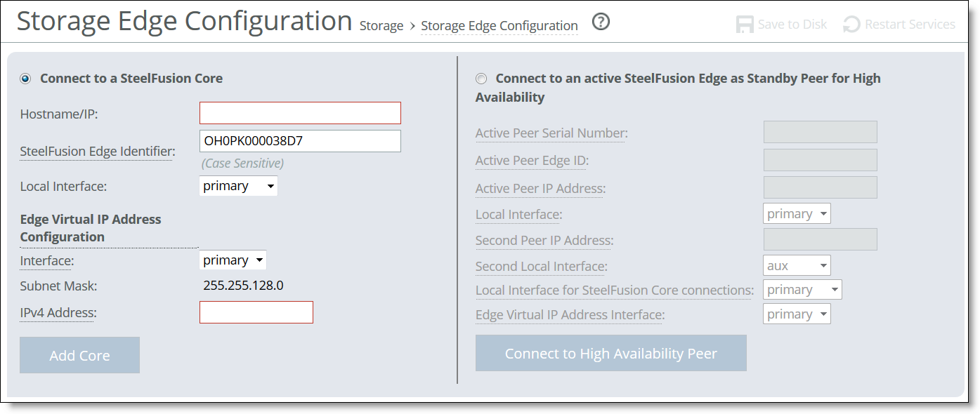Click the Restart Services icon
The height and width of the screenshot is (414, 980).
pyautogui.click(x=851, y=23)
